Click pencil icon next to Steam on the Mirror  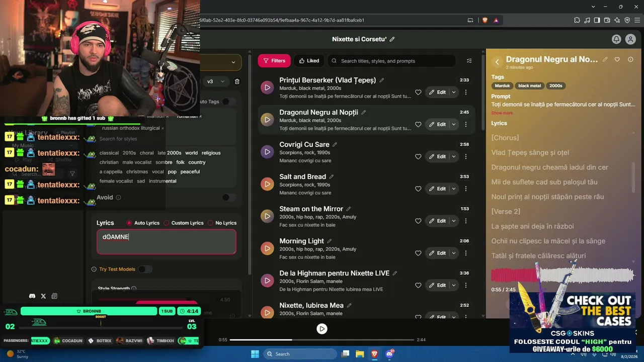349,209
